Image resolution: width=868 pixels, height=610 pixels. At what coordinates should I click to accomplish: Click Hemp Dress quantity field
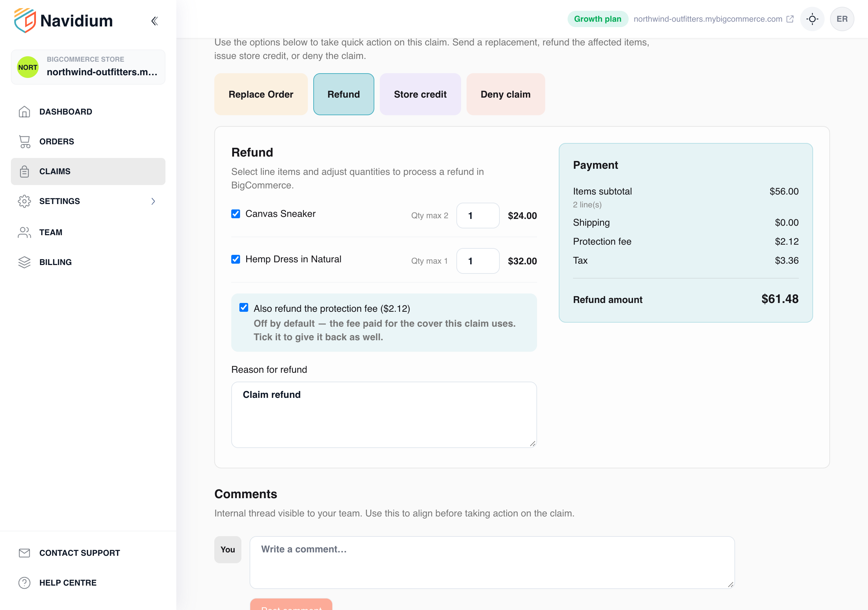tap(478, 261)
